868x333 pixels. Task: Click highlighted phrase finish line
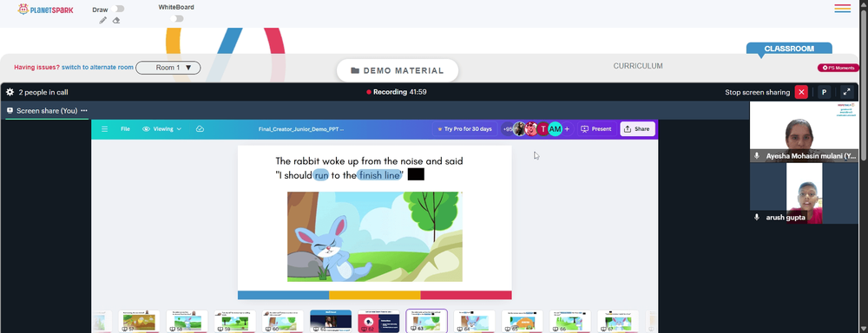pyautogui.click(x=380, y=175)
